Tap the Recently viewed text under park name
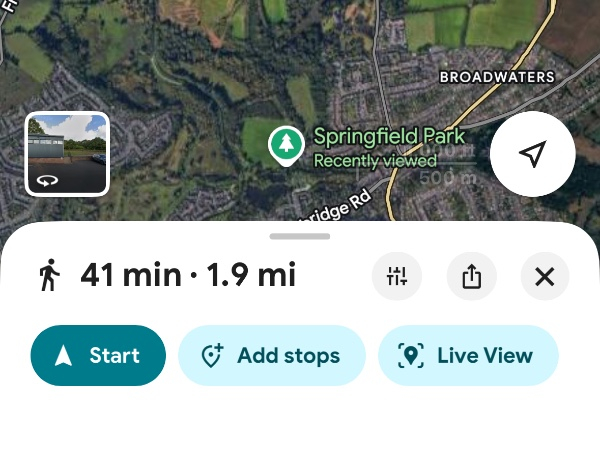Viewport: 600px width, 450px height. (375, 160)
